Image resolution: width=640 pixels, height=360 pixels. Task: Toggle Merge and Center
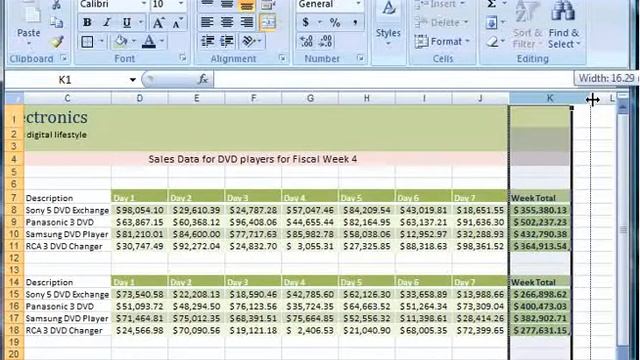click(x=267, y=22)
